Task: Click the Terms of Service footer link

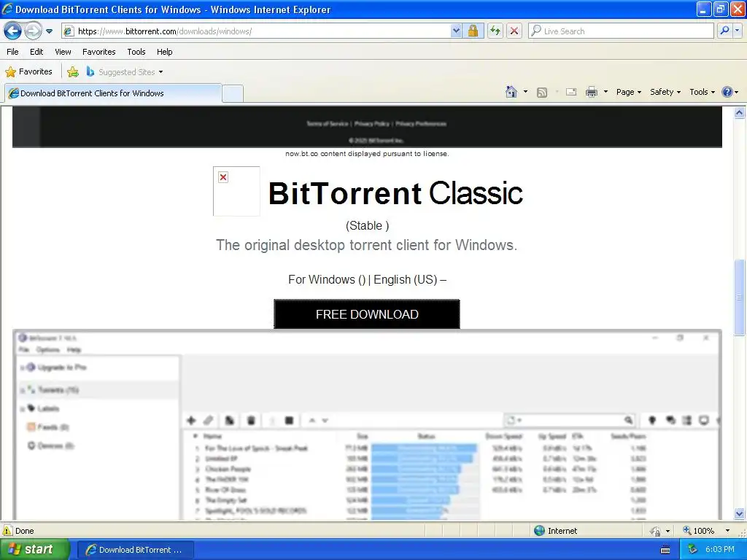Action: 328,124
